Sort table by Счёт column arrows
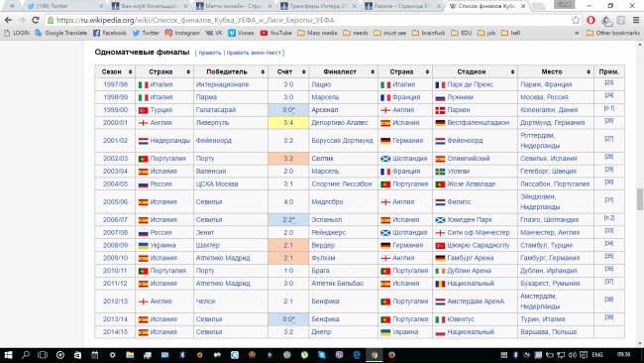Viewport: 644px width, 363px height. pos(303,72)
